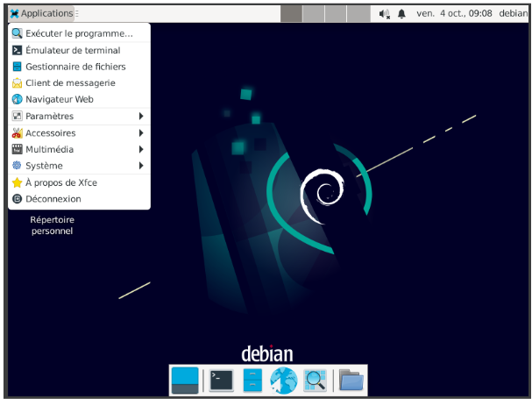Choose Émulateur de terminal from menu
Viewport: 532px width, 399px height.
pyautogui.click(x=73, y=50)
